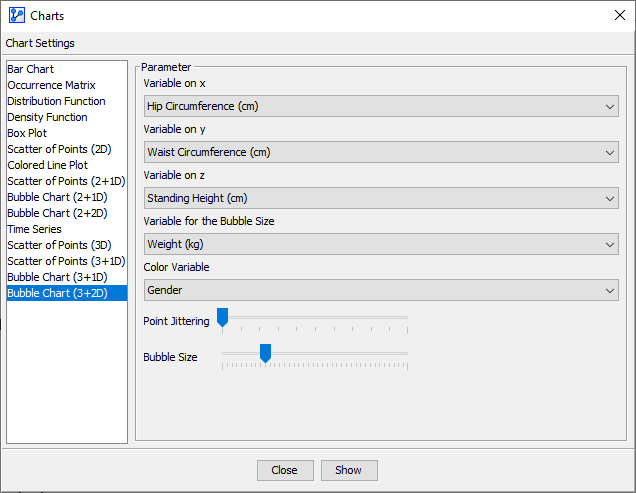Viewport: 636px width, 493px height.
Task: Choose Colored Line Plot entry
Action: pos(48,165)
